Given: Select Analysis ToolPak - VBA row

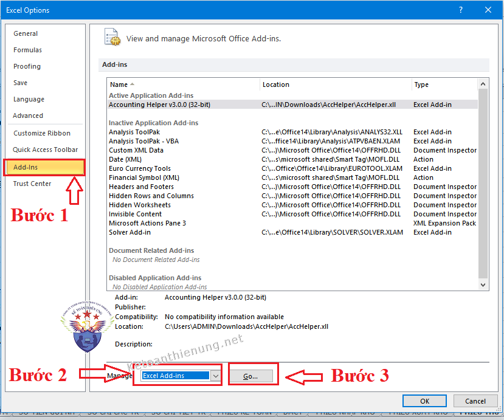Looking at the screenshot, I should click(x=292, y=141).
